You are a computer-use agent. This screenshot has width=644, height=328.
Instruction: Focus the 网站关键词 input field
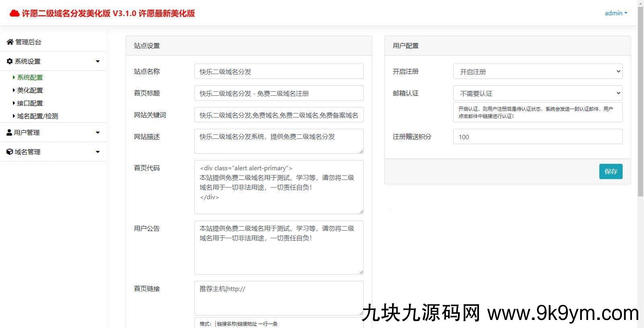[279, 115]
